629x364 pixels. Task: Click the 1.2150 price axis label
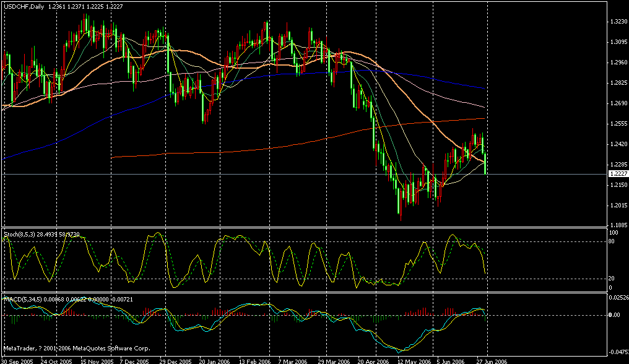(618, 185)
